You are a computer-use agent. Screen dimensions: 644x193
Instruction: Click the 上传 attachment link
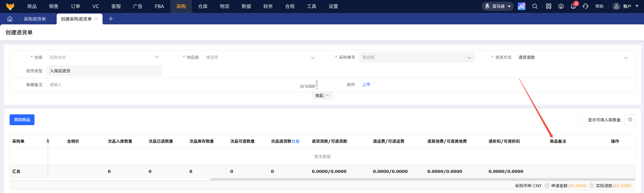tap(366, 85)
